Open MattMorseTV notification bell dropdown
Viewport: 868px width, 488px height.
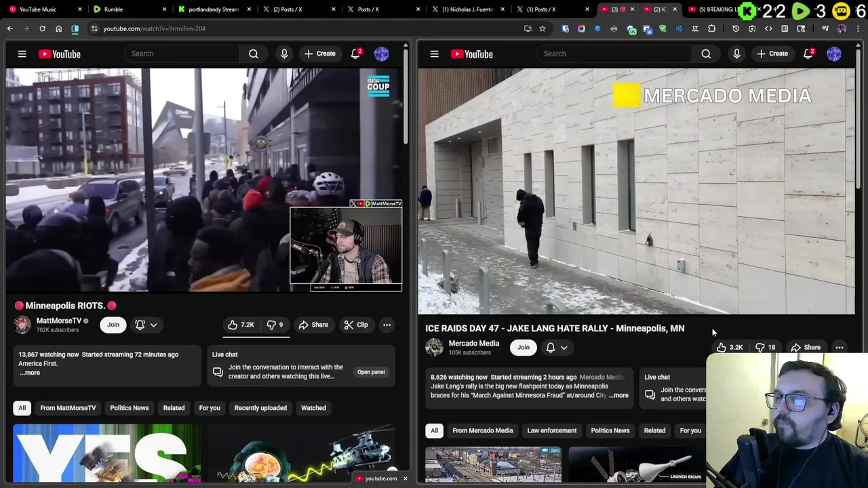[146, 325]
